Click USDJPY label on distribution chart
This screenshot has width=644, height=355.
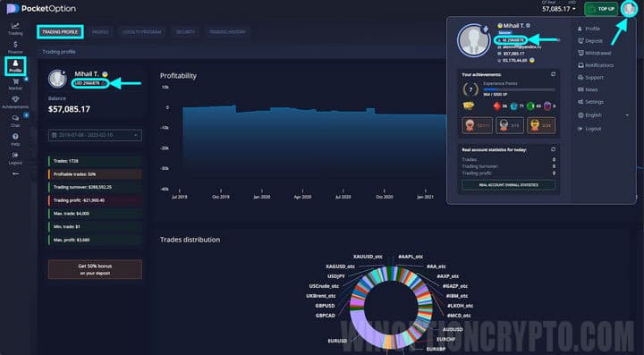pyautogui.click(x=336, y=276)
